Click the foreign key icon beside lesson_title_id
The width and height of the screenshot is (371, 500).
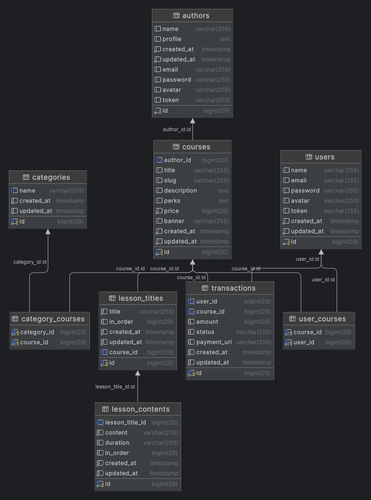(100, 423)
